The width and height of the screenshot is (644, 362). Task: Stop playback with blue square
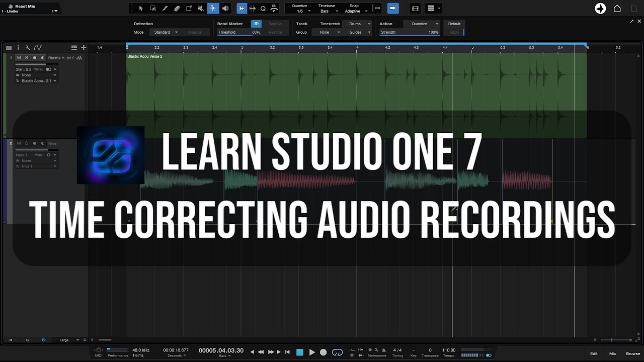[300, 352]
